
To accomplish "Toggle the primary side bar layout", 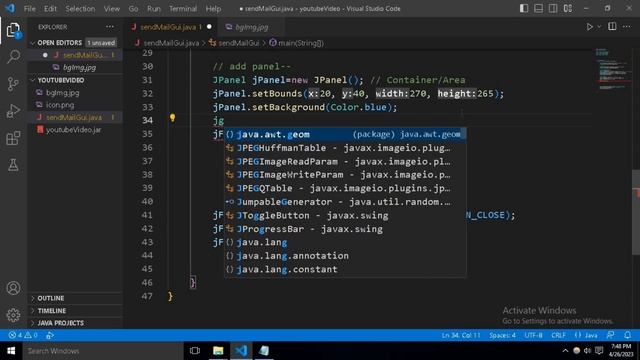I will [524, 8].
